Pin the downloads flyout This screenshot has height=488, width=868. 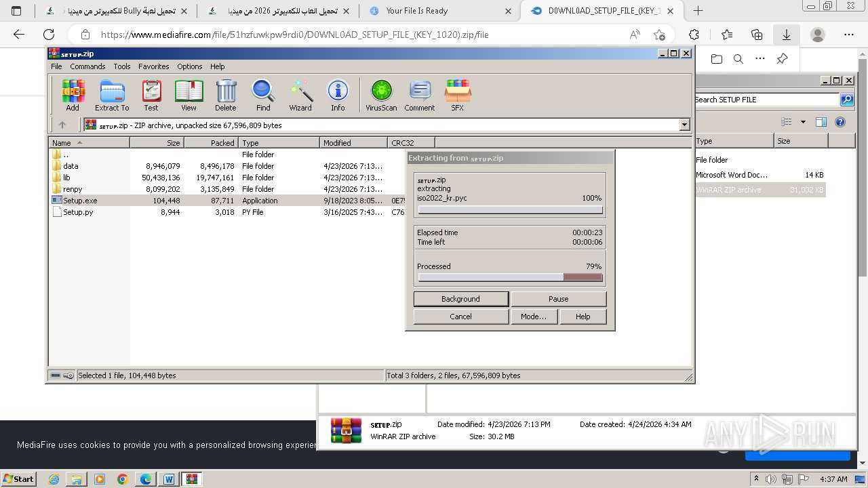(x=782, y=59)
